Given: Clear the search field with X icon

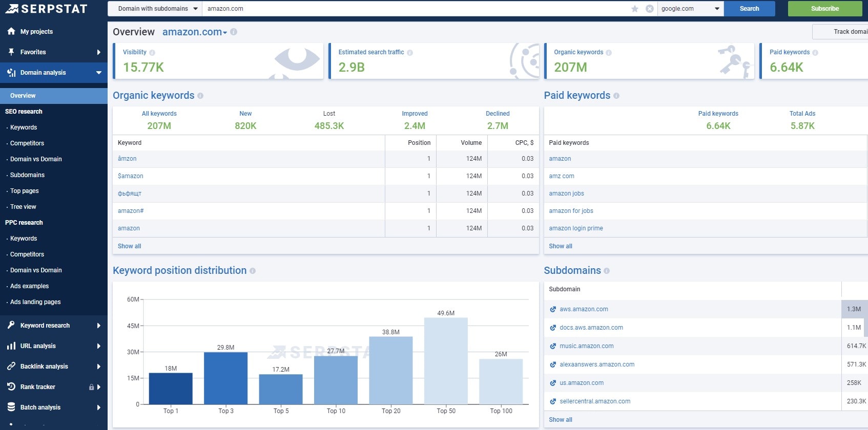Looking at the screenshot, I should (649, 9).
